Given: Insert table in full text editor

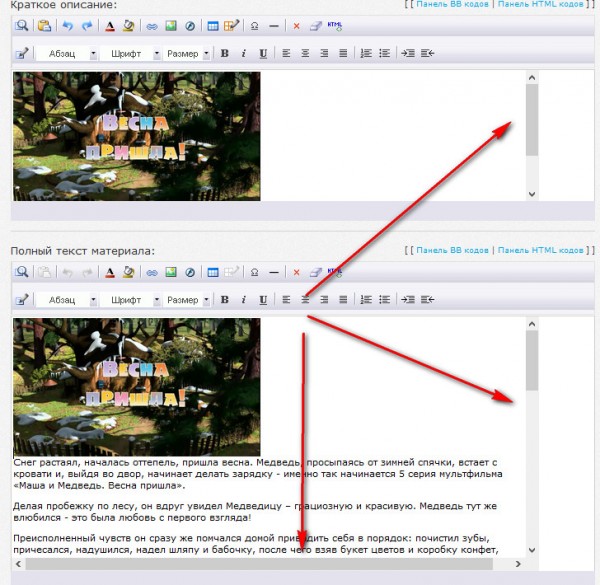Looking at the screenshot, I should (213, 272).
